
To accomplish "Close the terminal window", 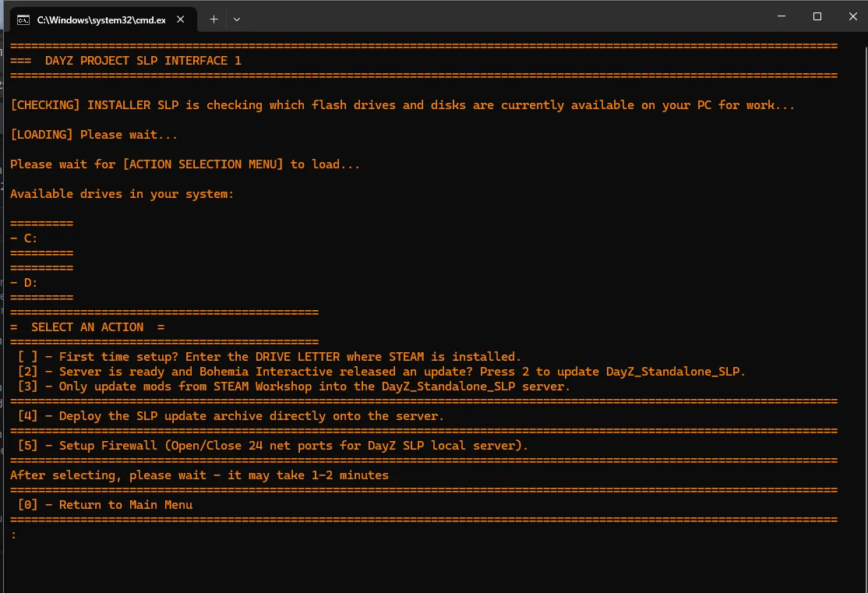I will click(852, 16).
